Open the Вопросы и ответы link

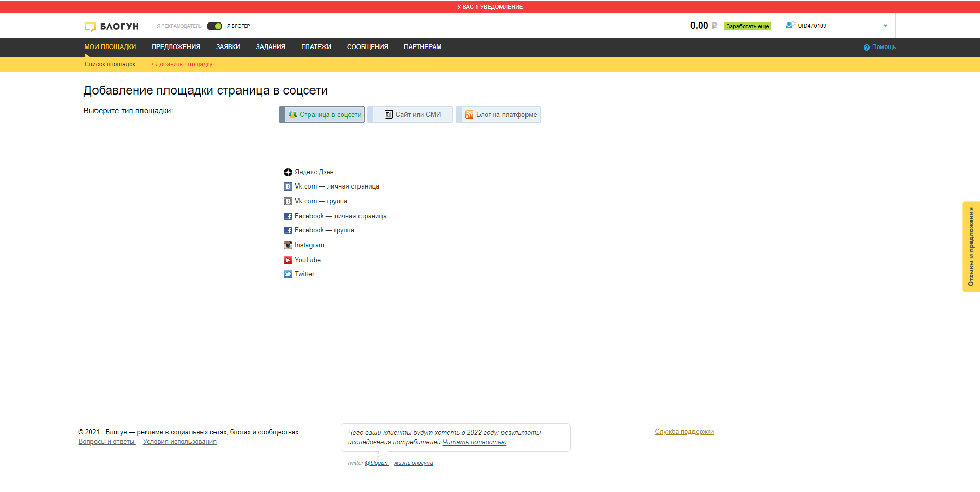(x=106, y=442)
